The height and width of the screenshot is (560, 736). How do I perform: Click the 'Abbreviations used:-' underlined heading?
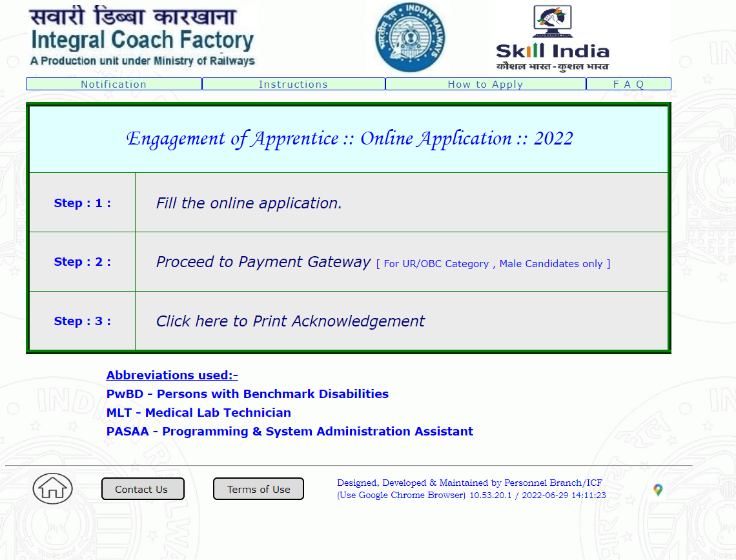[172, 375]
